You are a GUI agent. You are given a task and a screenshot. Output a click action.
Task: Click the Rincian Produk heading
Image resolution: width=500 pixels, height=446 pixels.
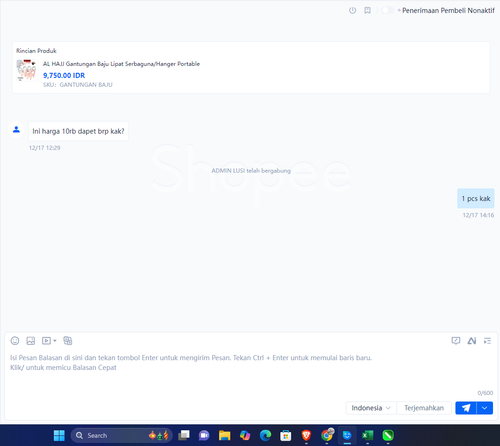36,51
